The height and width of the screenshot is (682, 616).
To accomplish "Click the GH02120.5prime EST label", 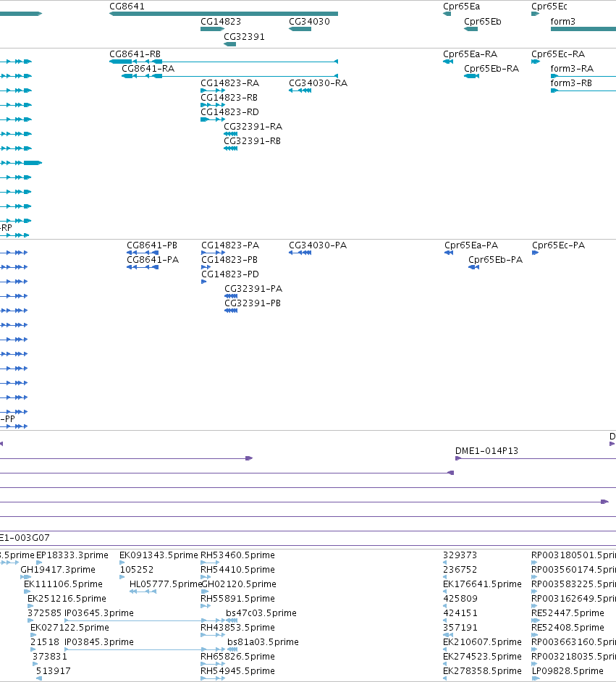I will [x=239, y=584].
